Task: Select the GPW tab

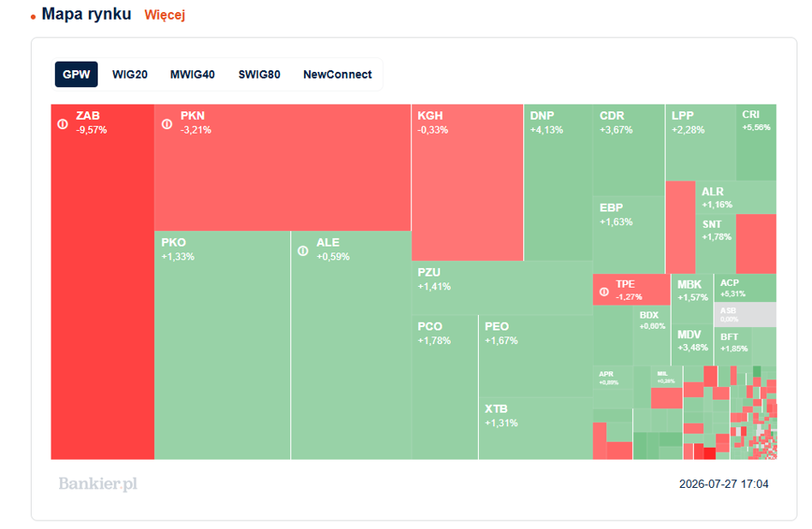Action: point(76,74)
